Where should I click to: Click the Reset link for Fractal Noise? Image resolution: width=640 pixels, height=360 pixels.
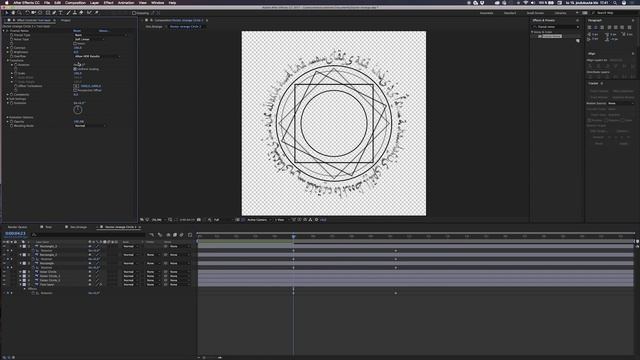(77, 31)
